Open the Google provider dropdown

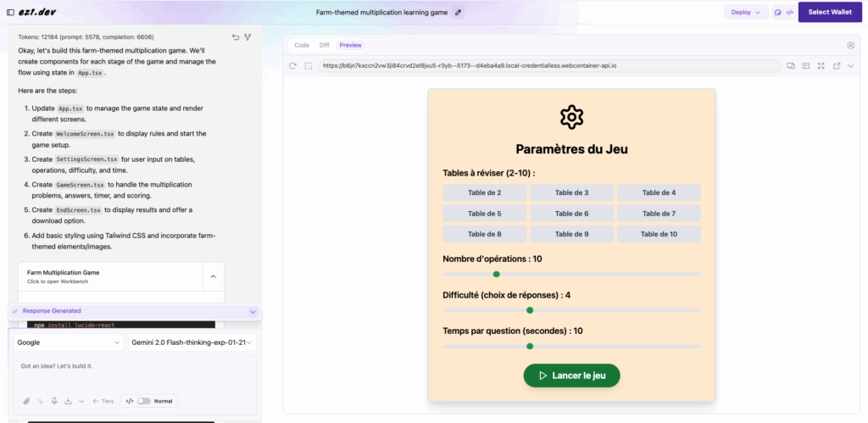click(x=69, y=342)
